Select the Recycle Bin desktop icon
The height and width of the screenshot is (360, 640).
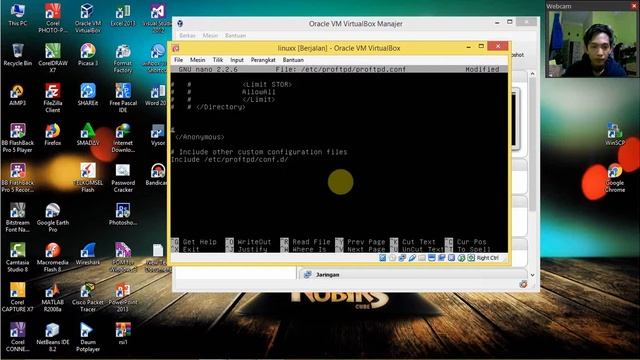point(18,55)
